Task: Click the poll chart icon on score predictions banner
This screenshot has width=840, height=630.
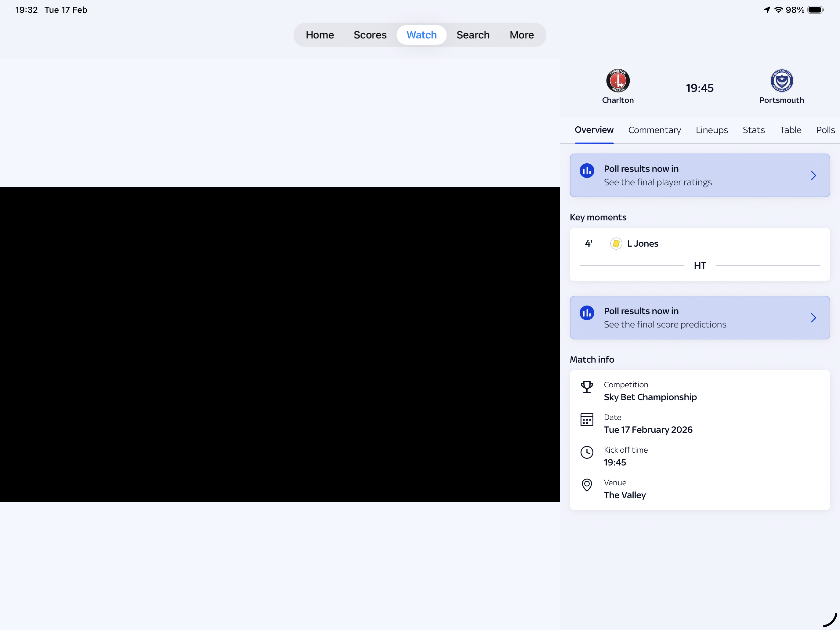Action: (x=587, y=313)
